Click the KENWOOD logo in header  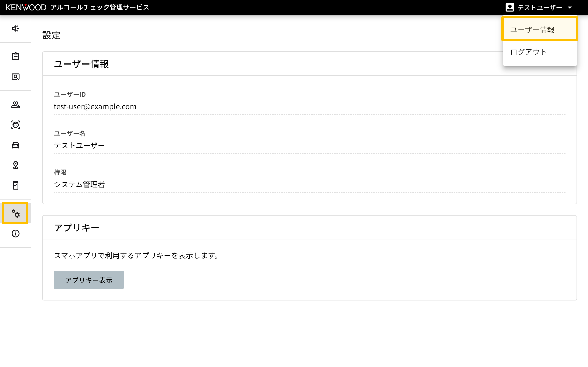point(26,8)
